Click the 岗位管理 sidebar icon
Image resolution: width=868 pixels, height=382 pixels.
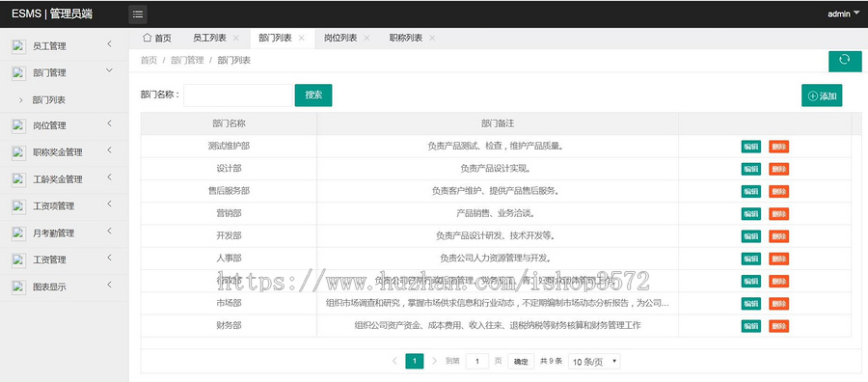click(19, 125)
